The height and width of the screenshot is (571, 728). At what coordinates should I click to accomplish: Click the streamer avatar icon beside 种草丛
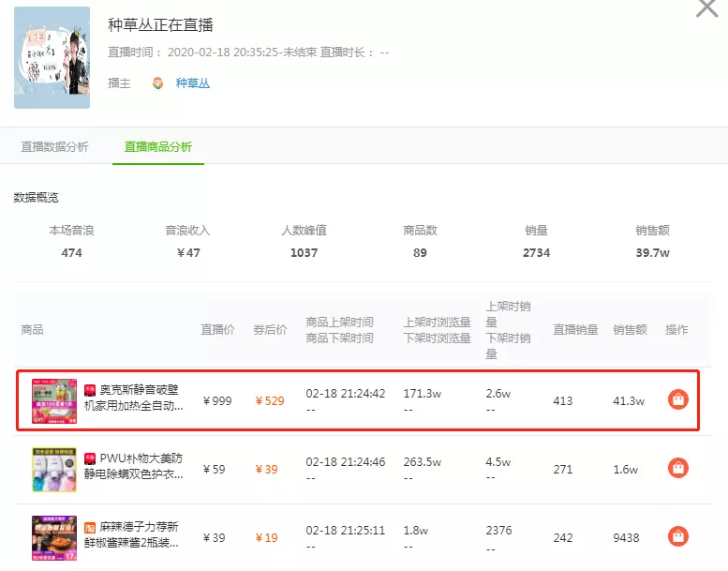pos(157,83)
